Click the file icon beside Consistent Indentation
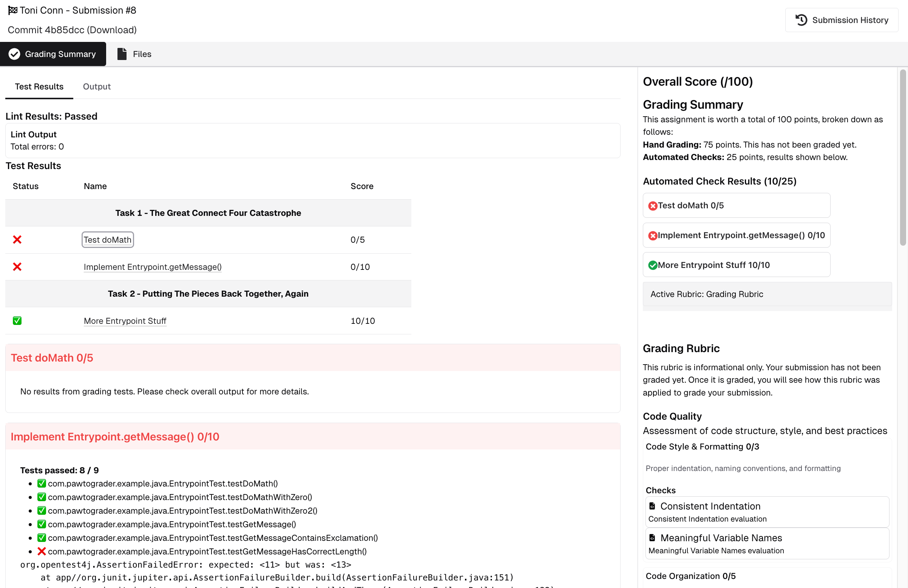The height and width of the screenshot is (588, 908). 652,506
